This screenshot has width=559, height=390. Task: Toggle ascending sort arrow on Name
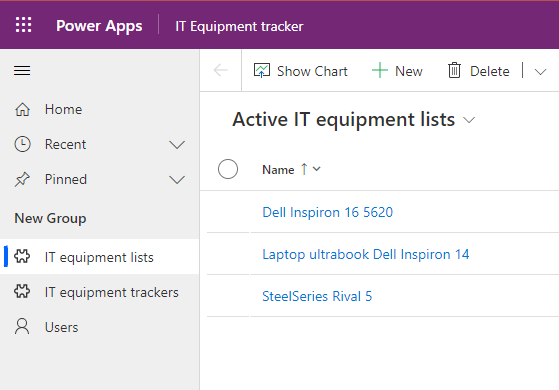[x=304, y=169]
